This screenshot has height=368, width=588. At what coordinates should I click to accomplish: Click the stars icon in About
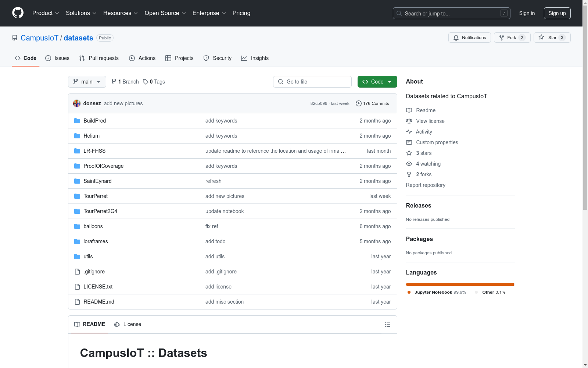tap(409, 153)
